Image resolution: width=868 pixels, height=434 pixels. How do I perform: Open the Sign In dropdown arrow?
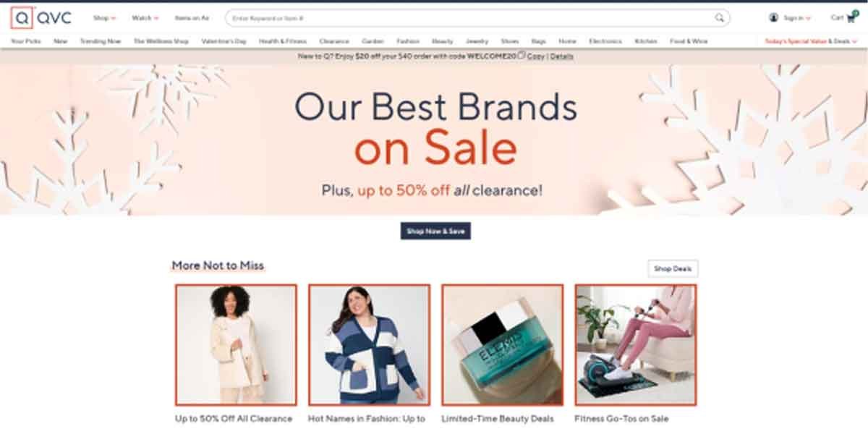tap(808, 19)
